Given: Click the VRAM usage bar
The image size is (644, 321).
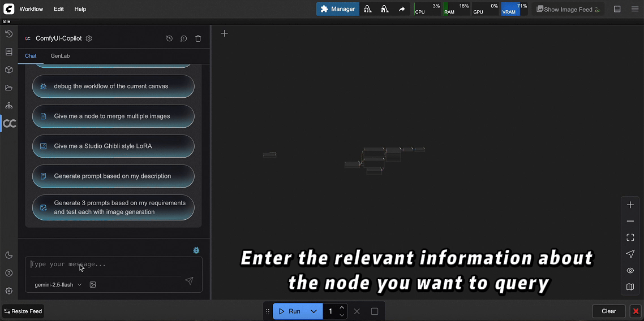Looking at the screenshot, I should point(514,9).
